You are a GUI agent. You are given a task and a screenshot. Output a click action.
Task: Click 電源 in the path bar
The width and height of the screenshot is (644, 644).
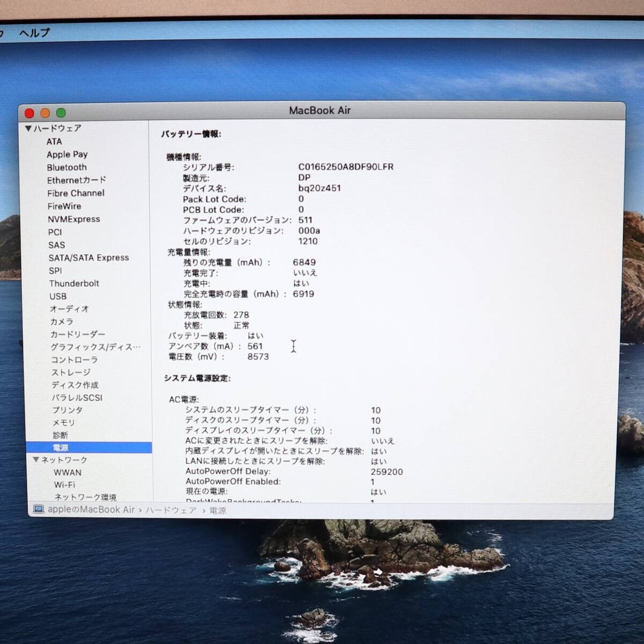coord(218,511)
